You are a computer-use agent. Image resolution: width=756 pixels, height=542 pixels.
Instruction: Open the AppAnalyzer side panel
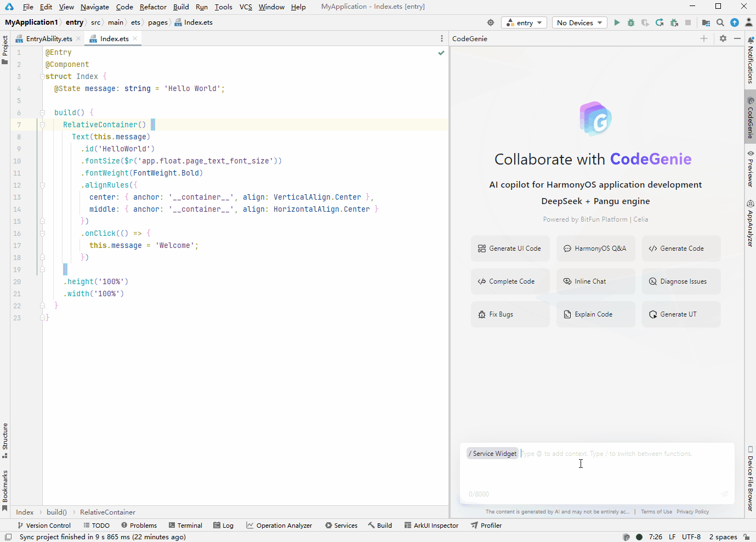751,223
